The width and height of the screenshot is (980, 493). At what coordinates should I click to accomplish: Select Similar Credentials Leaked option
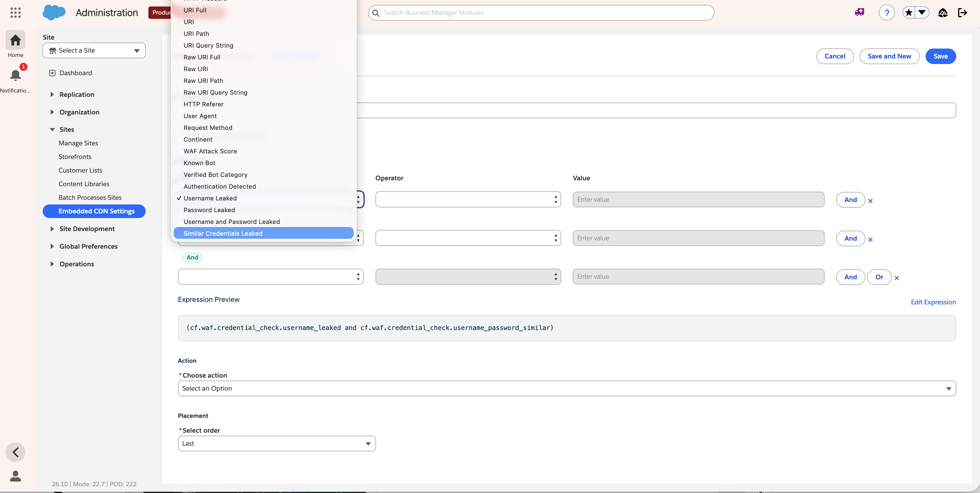(263, 234)
